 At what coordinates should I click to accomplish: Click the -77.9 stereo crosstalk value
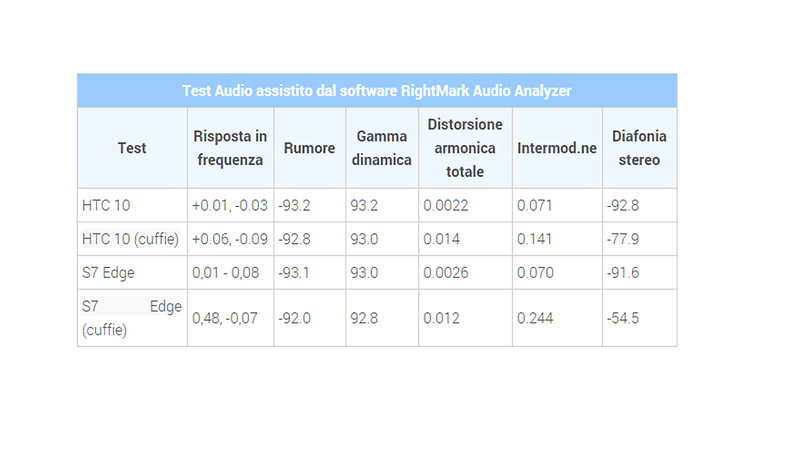click(623, 239)
